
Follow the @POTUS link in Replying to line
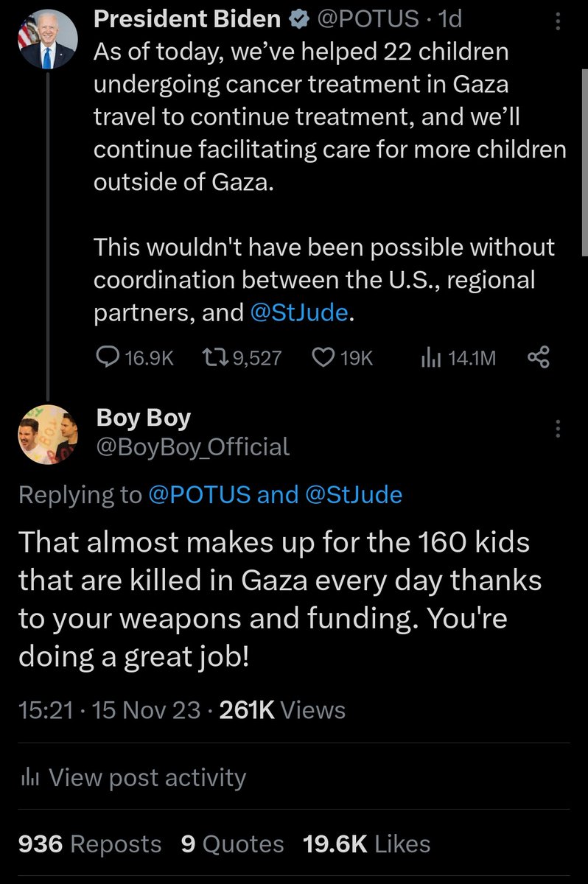(200, 494)
